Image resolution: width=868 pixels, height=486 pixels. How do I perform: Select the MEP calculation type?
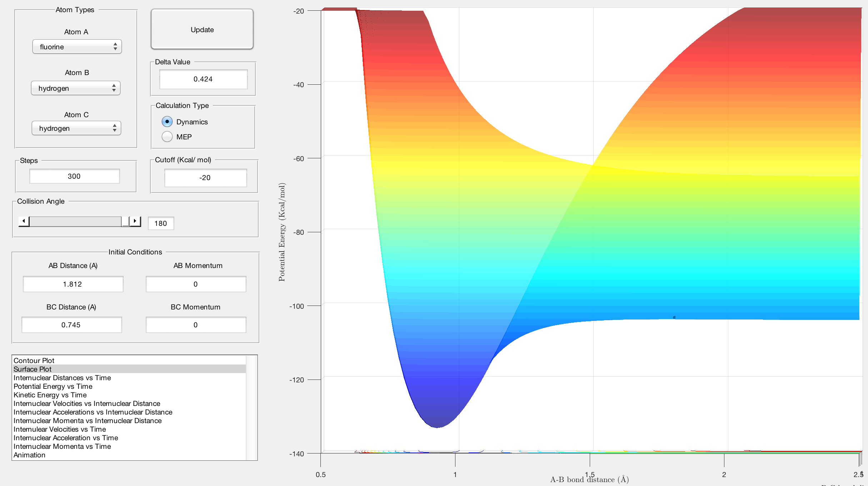167,137
